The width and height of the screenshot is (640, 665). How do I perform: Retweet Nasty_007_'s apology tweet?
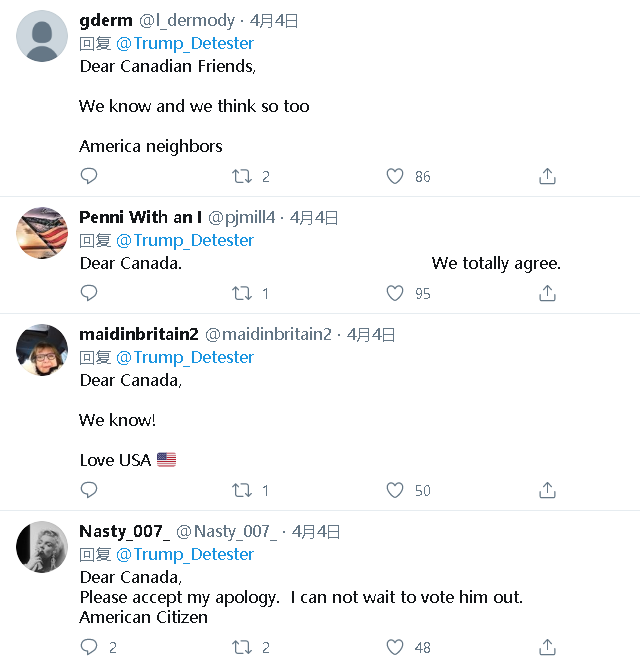242,647
